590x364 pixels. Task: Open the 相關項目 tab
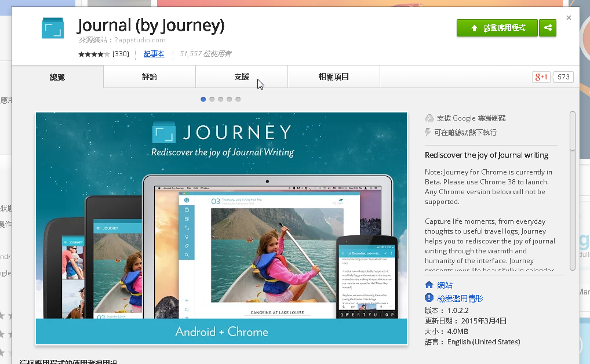[334, 77]
